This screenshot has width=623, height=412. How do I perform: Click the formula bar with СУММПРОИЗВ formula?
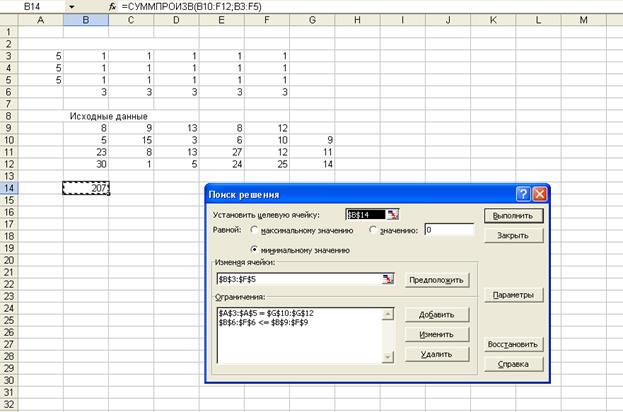click(370, 6)
